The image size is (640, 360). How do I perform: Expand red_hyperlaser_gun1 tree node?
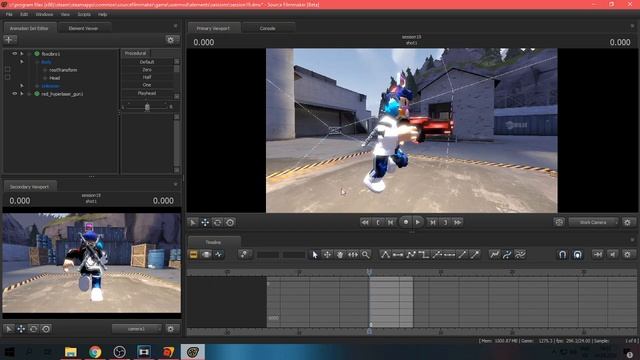22,94
